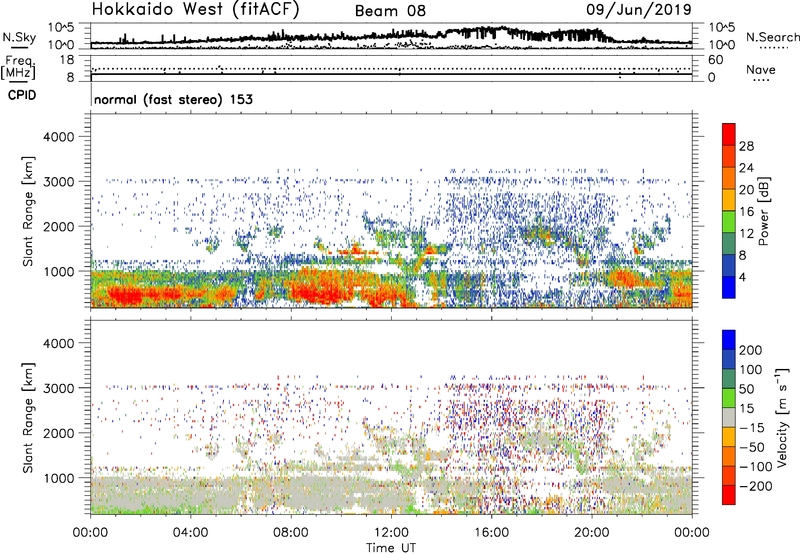Click the "16:00" time axis tick label
This screenshot has height=554, width=800.
(491, 533)
